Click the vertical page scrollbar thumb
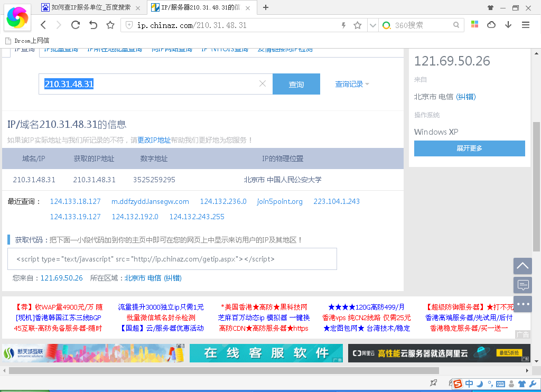541x392 pixels. [x=536, y=186]
